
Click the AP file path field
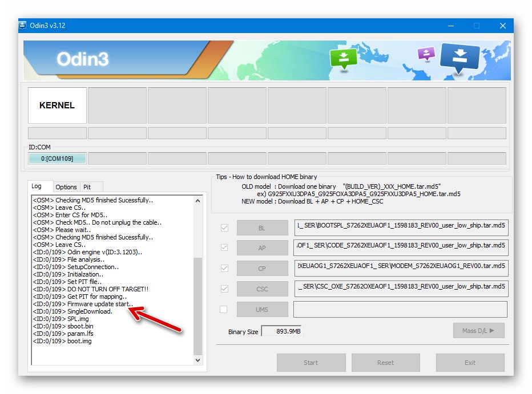click(x=401, y=247)
